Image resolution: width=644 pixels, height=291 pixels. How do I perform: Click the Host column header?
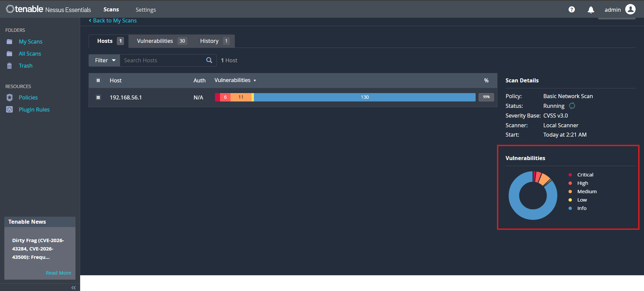pyautogui.click(x=116, y=80)
